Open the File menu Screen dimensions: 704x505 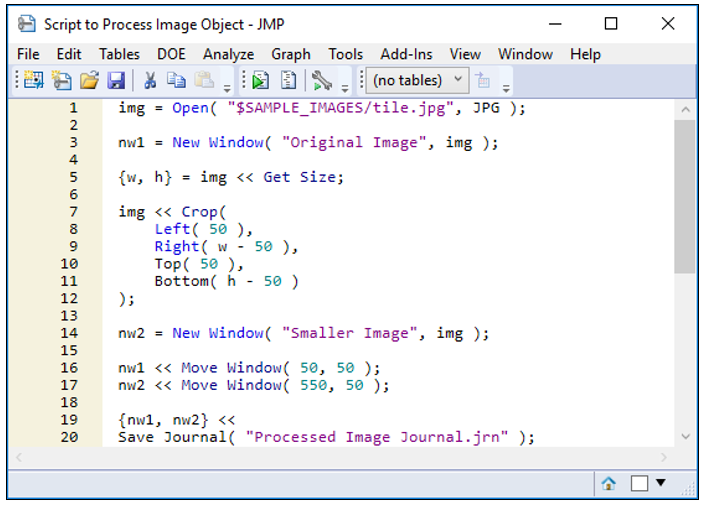tap(28, 54)
